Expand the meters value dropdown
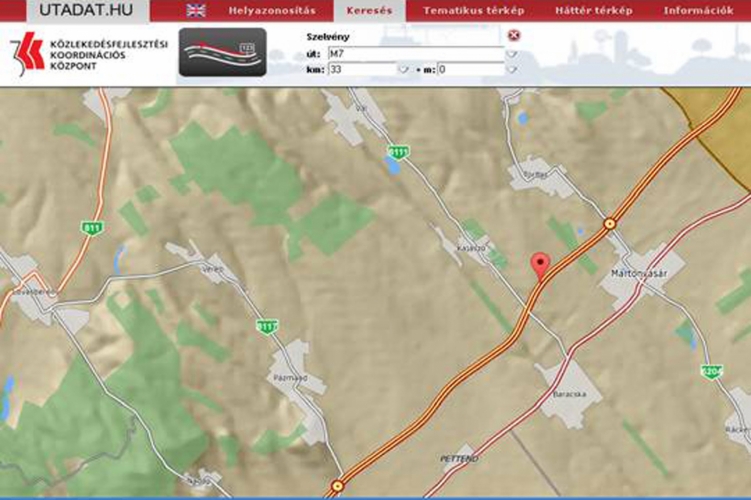The image size is (751, 500). pos(512,70)
